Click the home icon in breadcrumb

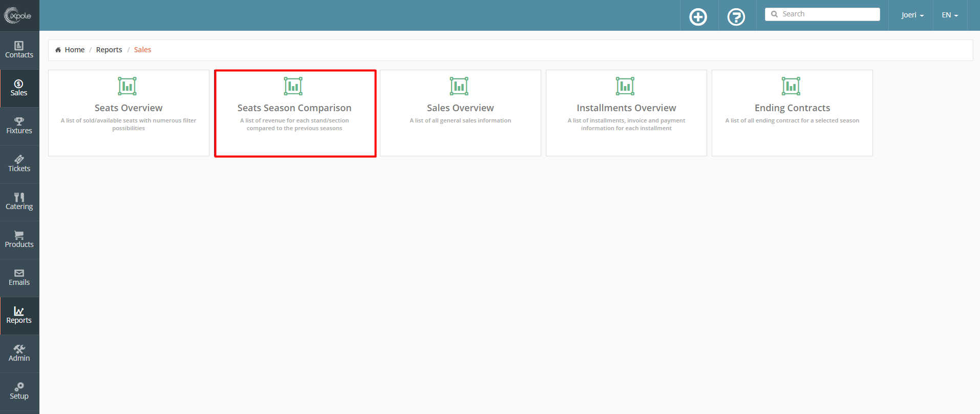pyautogui.click(x=58, y=50)
